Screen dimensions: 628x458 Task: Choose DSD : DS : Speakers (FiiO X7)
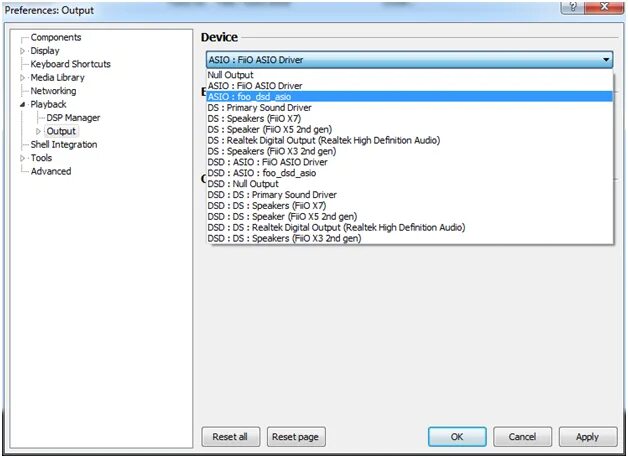410,206
